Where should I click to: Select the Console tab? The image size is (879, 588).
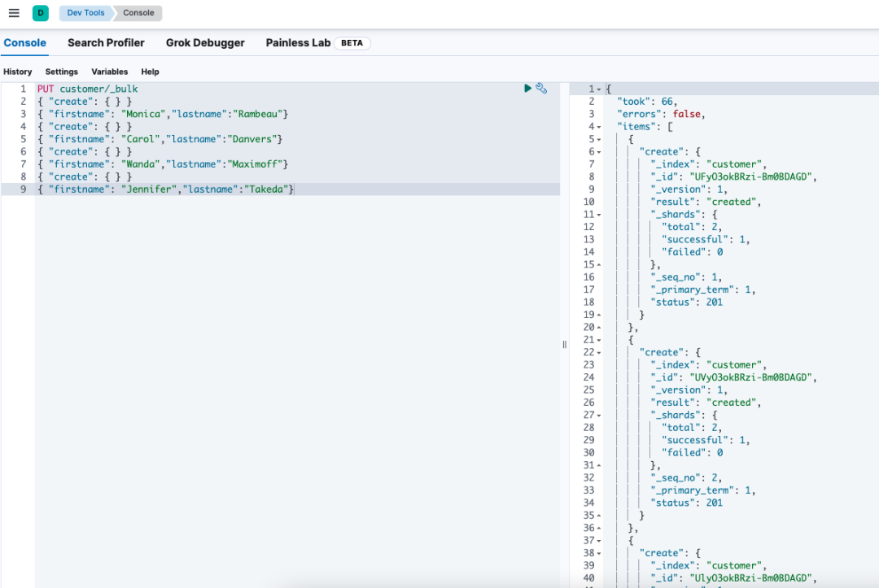click(25, 42)
